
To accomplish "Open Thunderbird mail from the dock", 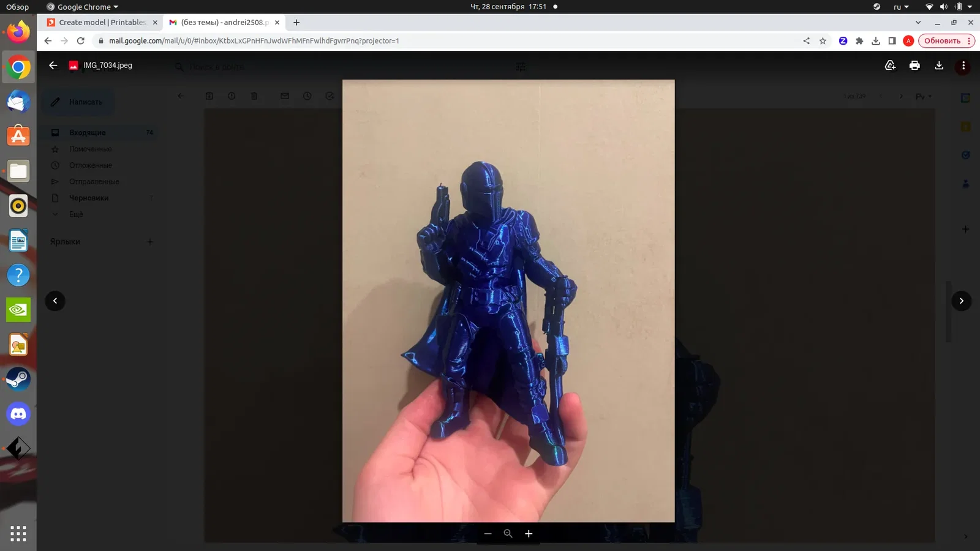I will point(18,102).
